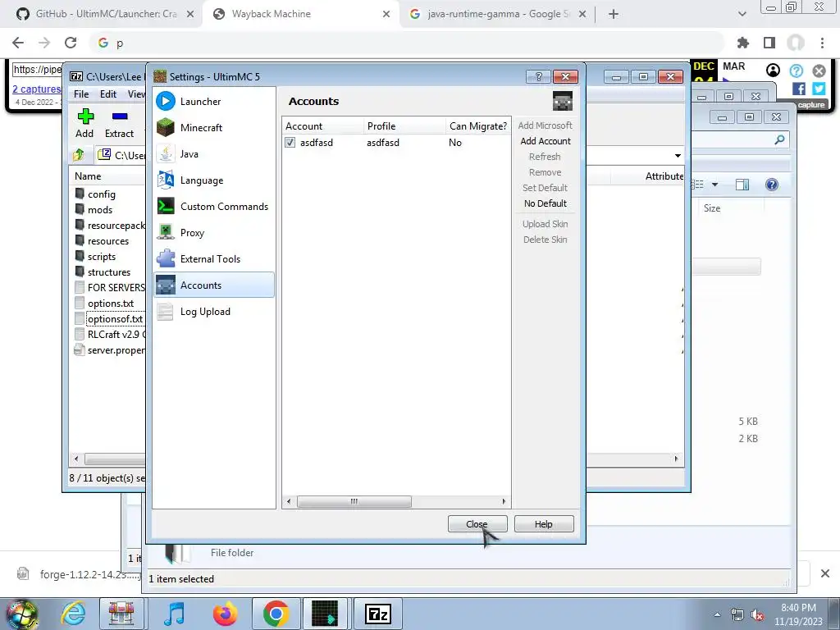Open a new Chrome tab
Image resolution: width=840 pixels, height=630 pixels.
click(614, 14)
